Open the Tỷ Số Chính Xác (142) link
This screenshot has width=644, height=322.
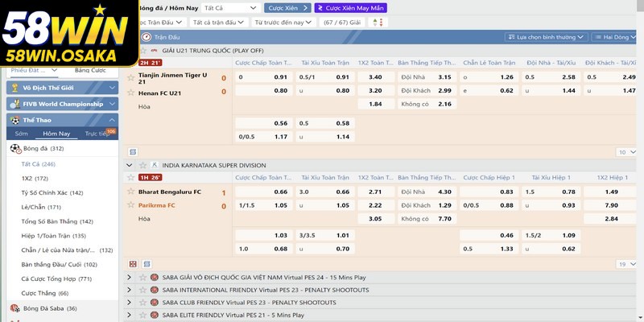[x=52, y=192]
